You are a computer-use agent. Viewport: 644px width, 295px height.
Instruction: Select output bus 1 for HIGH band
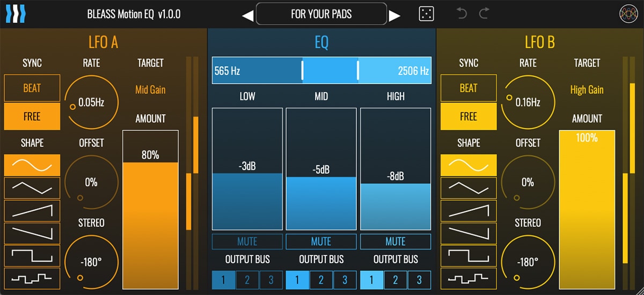pyautogui.click(x=371, y=279)
